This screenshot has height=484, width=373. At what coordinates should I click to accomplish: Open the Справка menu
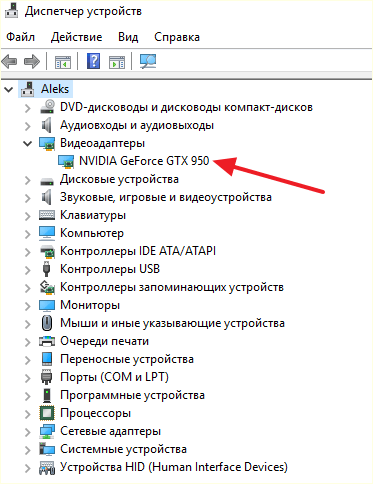(x=177, y=37)
